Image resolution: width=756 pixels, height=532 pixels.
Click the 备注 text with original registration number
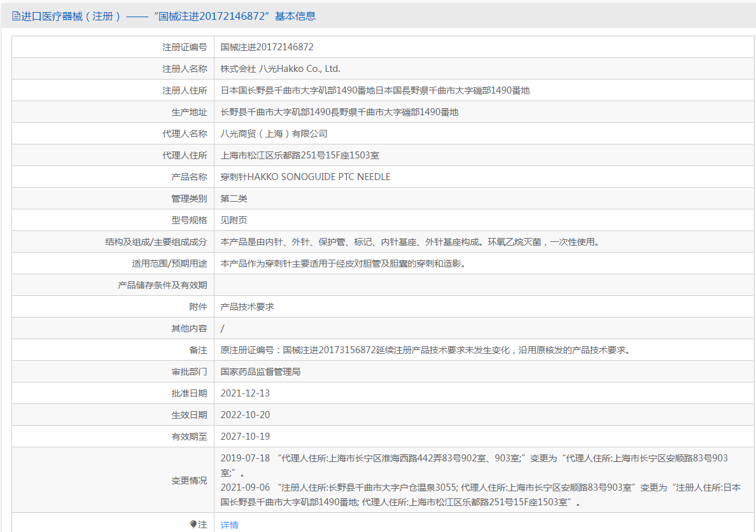point(424,350)
